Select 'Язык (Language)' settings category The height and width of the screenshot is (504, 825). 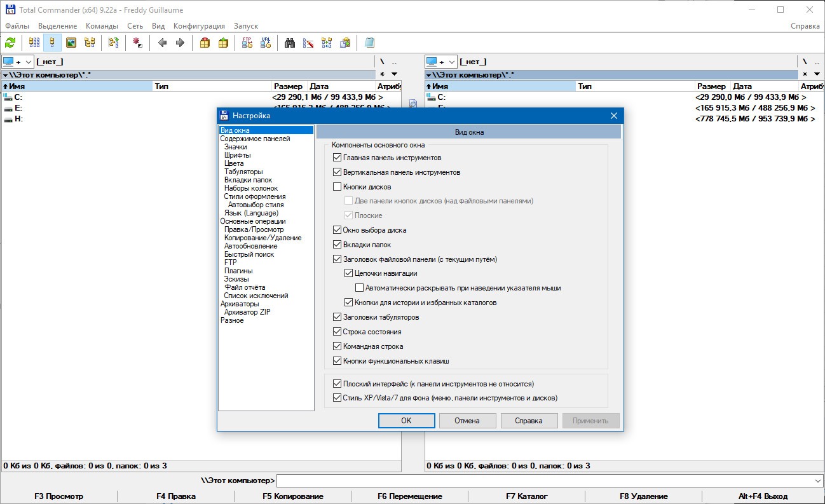pyautogui.click(x=251, y=213)
